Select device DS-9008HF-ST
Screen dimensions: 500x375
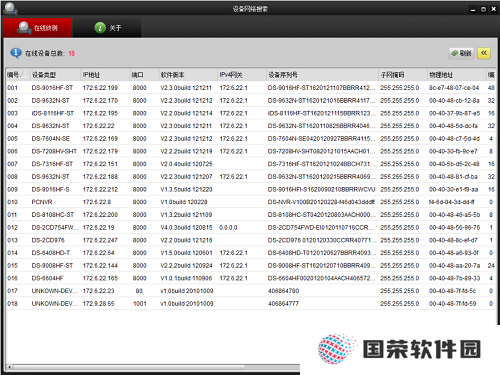click(52, 266)
